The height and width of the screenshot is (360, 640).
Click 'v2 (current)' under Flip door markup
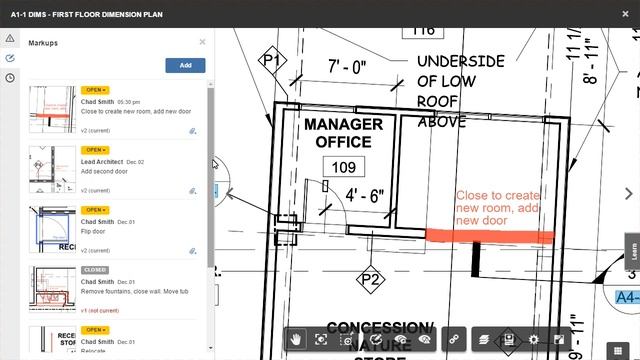(x=96, y=251)
